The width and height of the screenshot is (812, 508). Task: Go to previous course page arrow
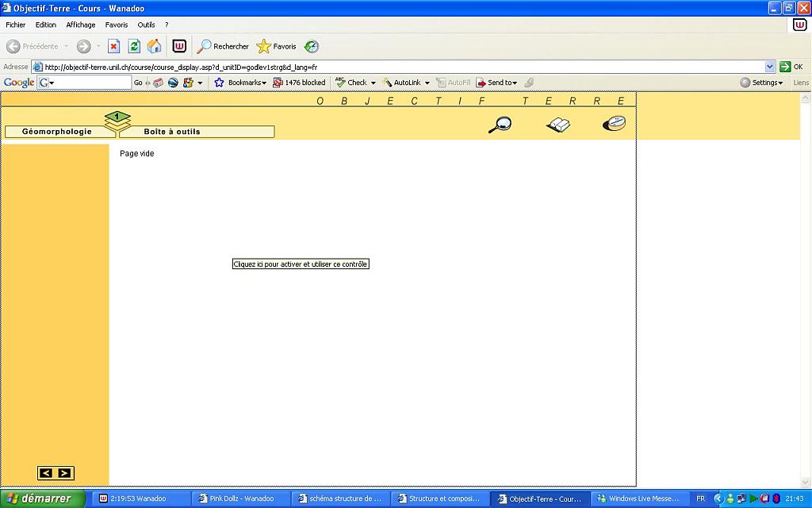(x=46, y=473)
